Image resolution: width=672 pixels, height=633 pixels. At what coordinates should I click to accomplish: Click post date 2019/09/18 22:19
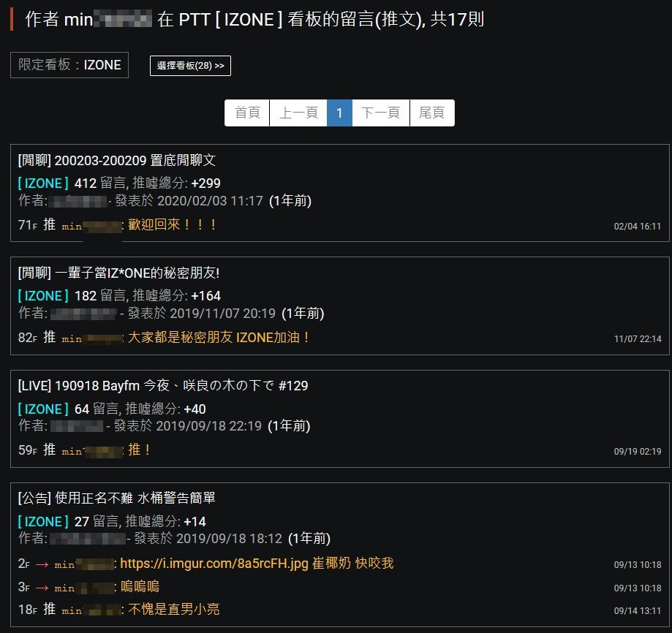click(208, 425)
